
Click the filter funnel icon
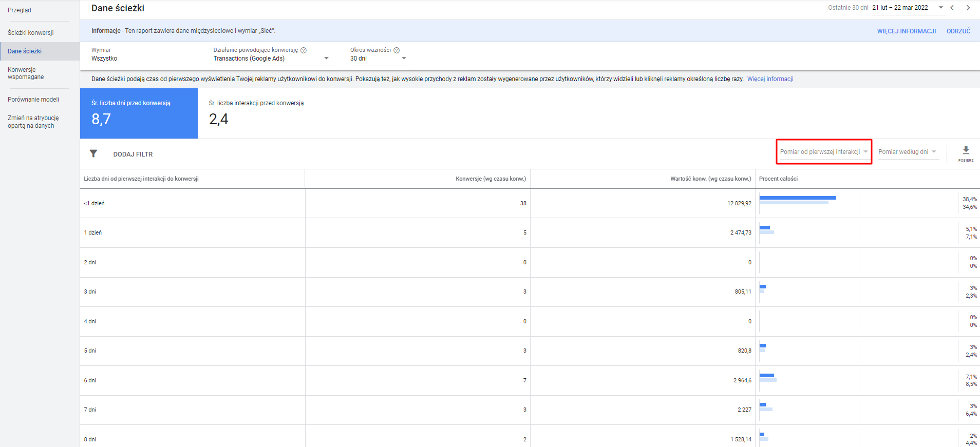[93, 153]
